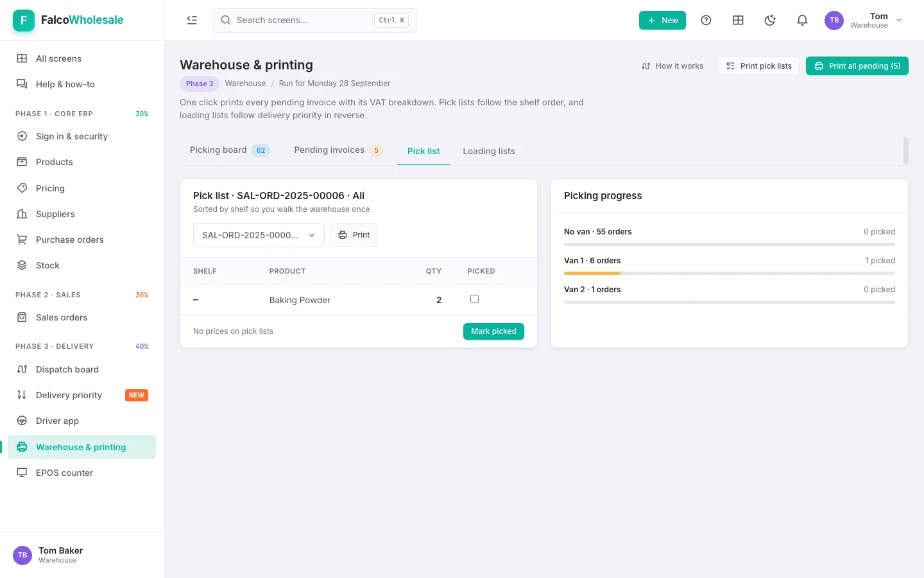Toggle dark mode moon icon
This screenshot has width=924, height=578.
point(770,20)
